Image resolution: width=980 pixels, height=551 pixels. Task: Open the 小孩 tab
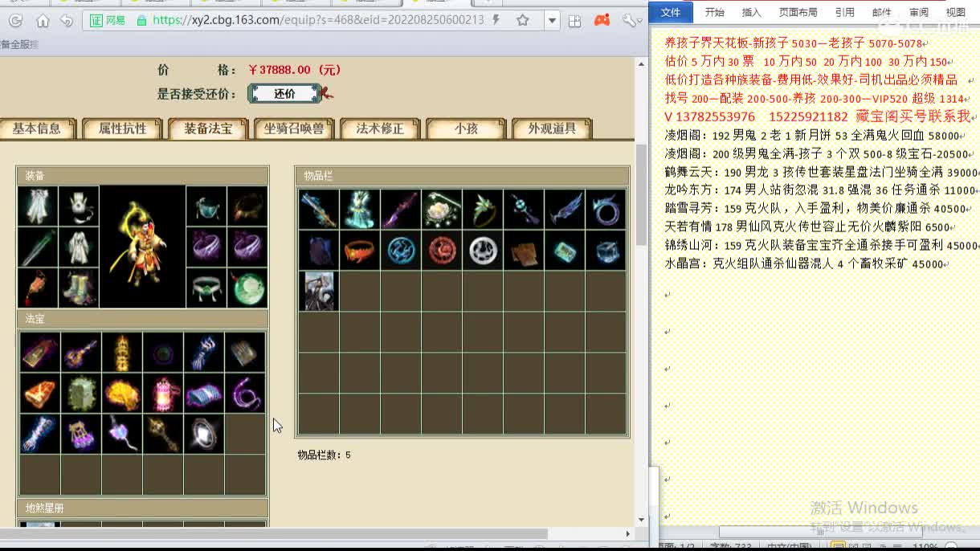tap(466, 129)
